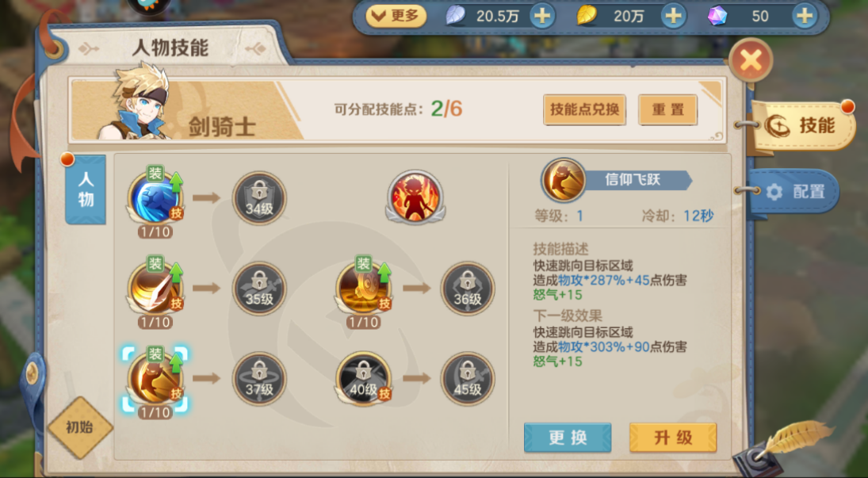This screenshot has width=868, height=478.
Task: Click the locked level 37 skill slot
Action: [259, 378]
